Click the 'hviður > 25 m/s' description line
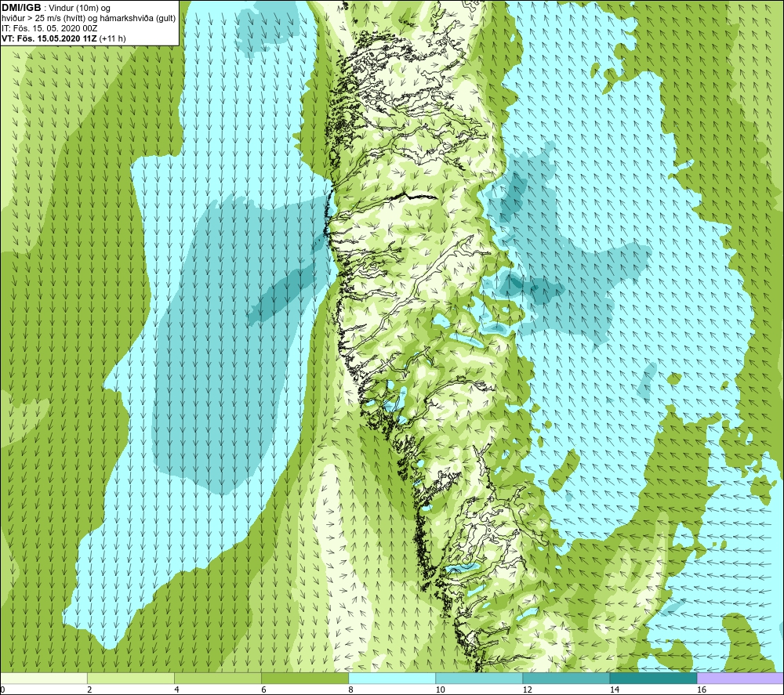Viewport: 784px width, 695px height. click(x=89, y=19)
